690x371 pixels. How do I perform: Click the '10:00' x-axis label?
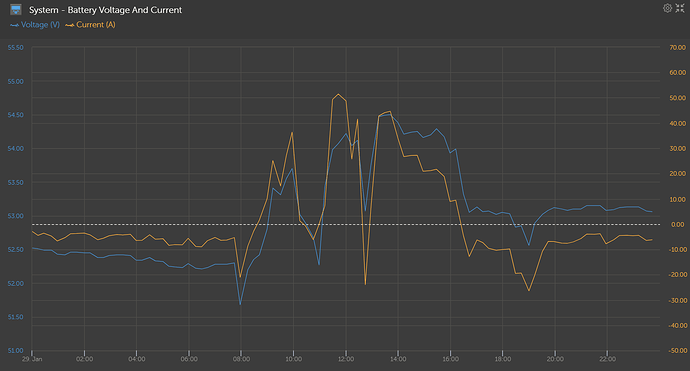pyautogui.click(x=294, y=359)
